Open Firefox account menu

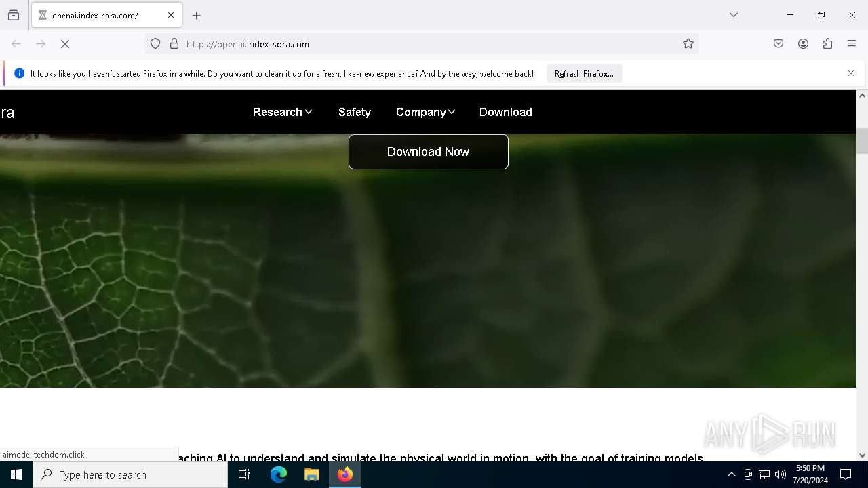click(803, 44)
